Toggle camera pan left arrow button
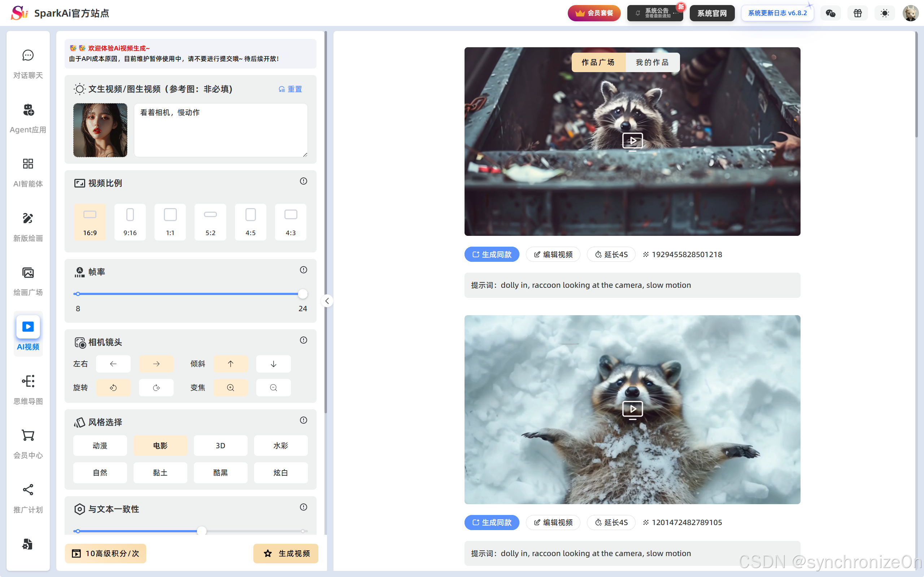This screenshot has width=924, height=577. tap(113, 364)
